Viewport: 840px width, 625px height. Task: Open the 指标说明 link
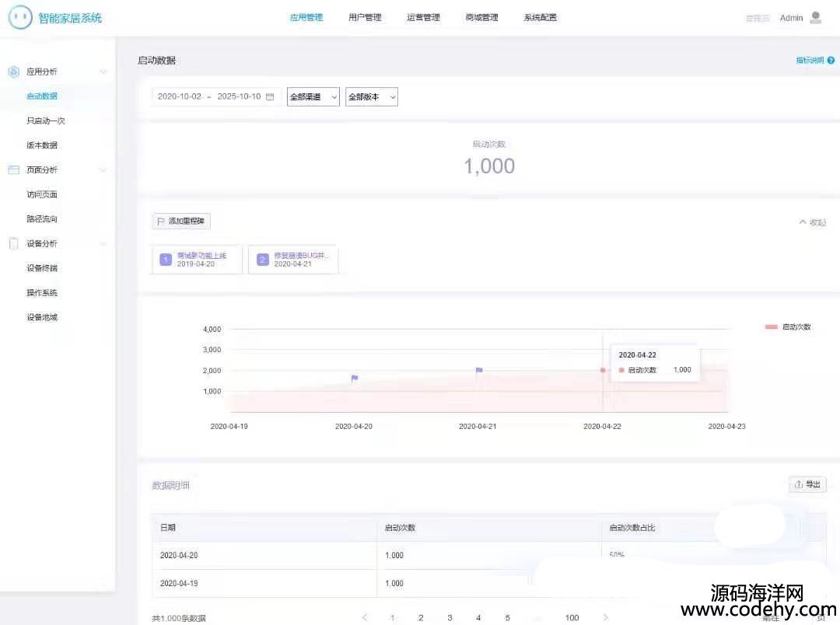coord(810,61)
